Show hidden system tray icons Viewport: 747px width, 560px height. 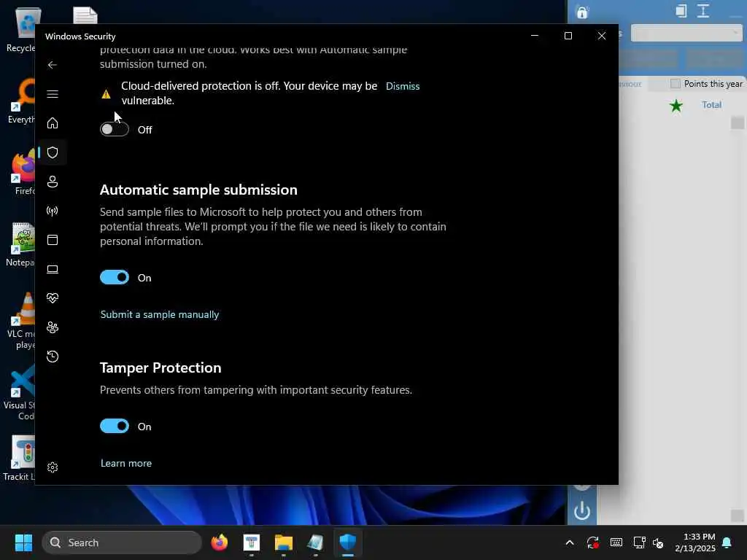pyautogui.click(x=569, y=542)
